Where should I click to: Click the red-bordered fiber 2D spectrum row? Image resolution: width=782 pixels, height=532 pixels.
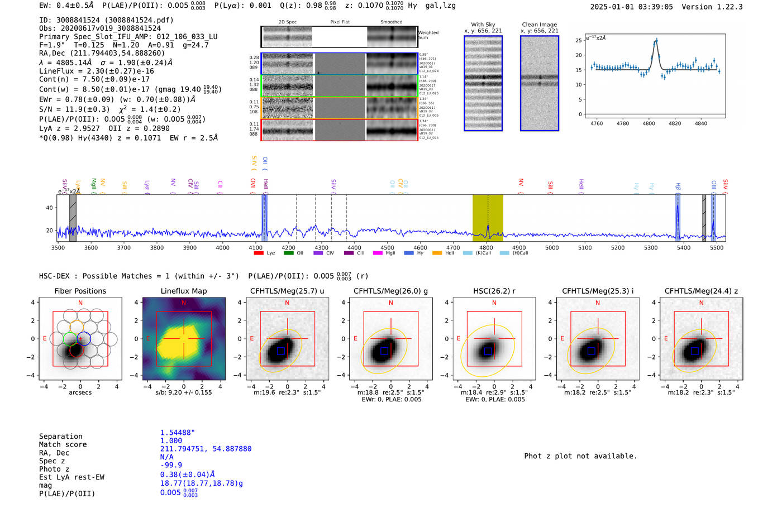pyautogui.click(x=339, y=130)
